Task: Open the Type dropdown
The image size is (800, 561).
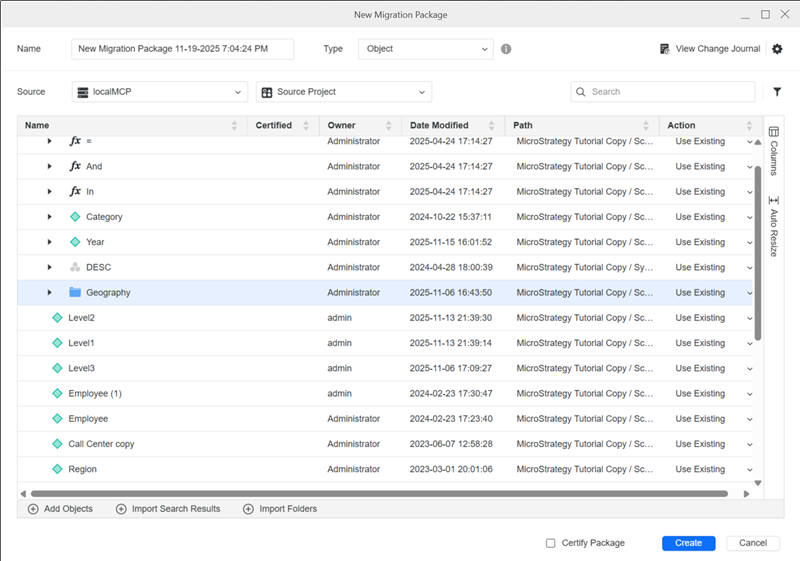Action: tap(427, 49)
